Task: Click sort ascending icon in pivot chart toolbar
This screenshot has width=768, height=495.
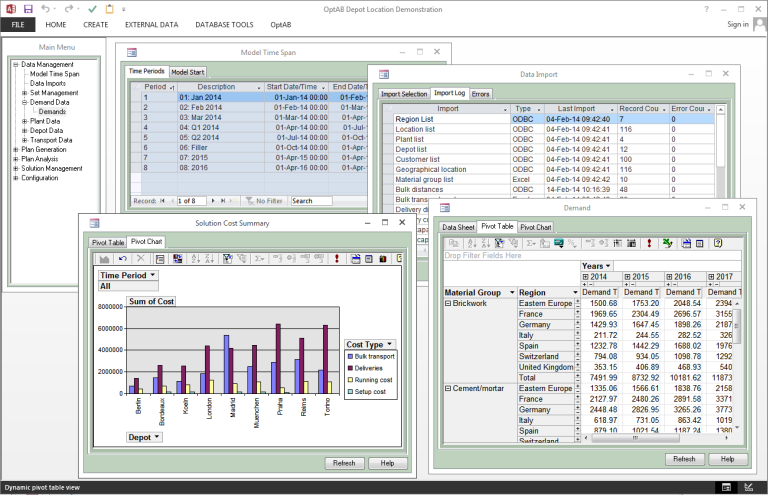Action: (x=195, y=259)
